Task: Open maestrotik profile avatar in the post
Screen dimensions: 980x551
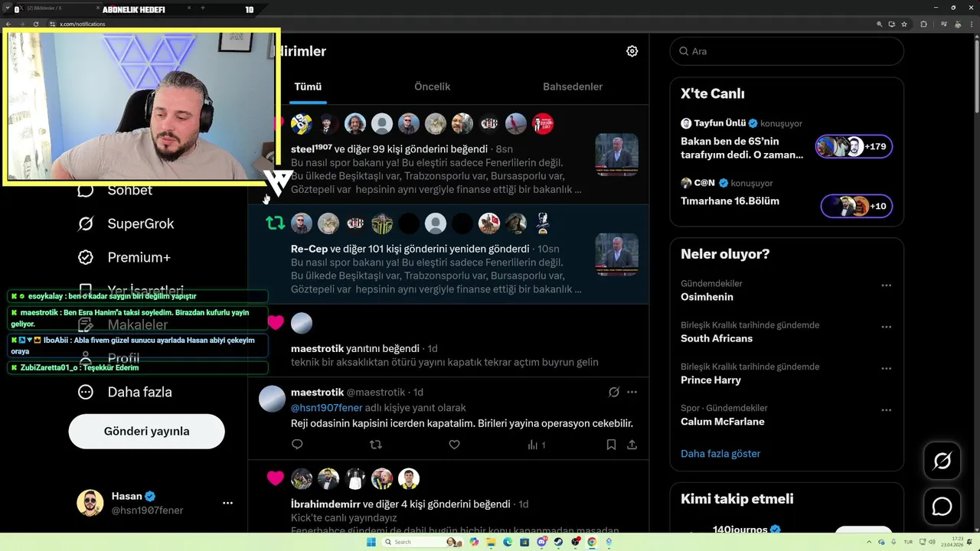Action: [x=272, y=399]
